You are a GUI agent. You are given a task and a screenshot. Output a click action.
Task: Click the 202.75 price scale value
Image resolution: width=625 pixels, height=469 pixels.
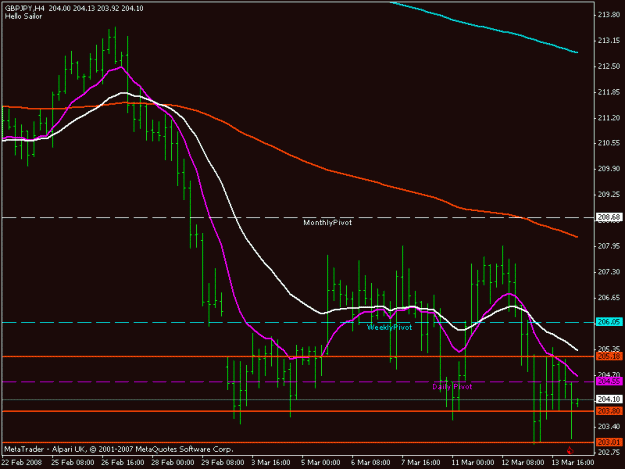coord(609,453)
